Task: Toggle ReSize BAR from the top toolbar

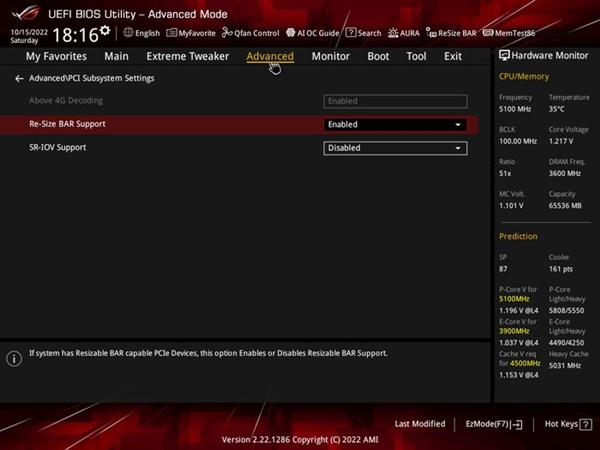Action: pos(451,33)
